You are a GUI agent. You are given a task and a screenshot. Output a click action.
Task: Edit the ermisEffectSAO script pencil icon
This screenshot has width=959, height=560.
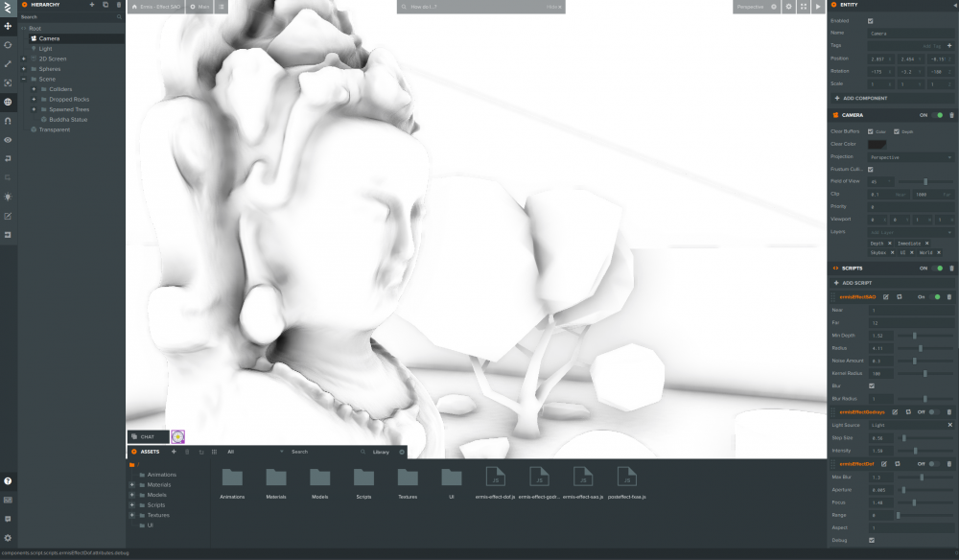(x=885, y=297)
